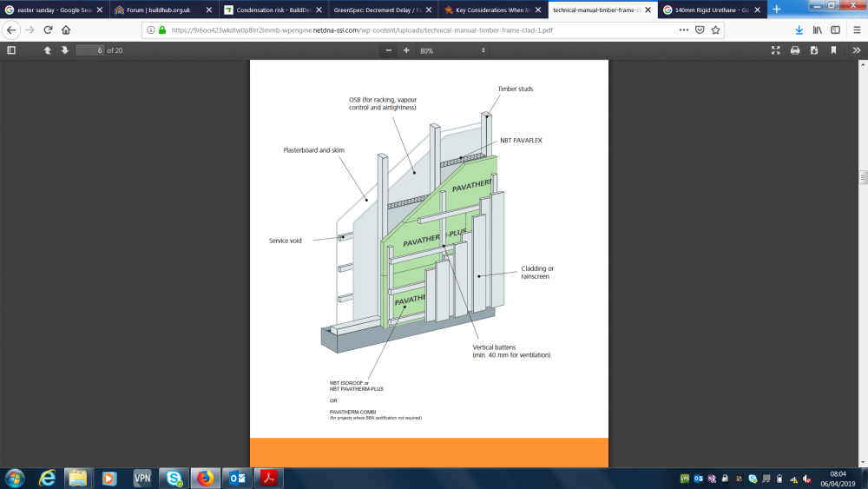Open the Library bookshelf icon

[817, 30]
